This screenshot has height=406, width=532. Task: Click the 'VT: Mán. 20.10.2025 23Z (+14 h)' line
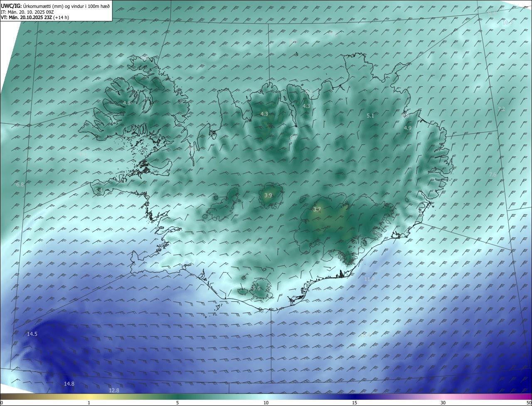point(35,17)
